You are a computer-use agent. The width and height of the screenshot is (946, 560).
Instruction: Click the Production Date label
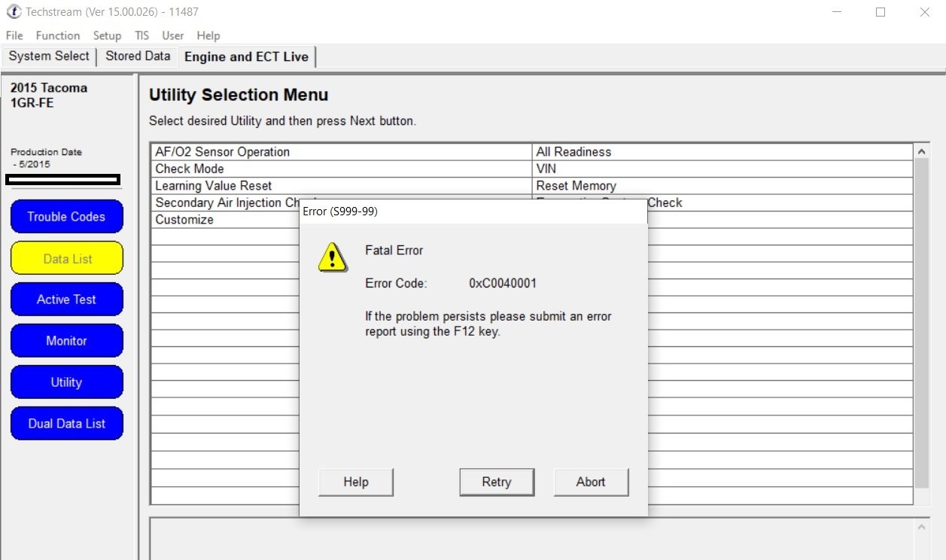pyautogui.click(x=46, y=152)
